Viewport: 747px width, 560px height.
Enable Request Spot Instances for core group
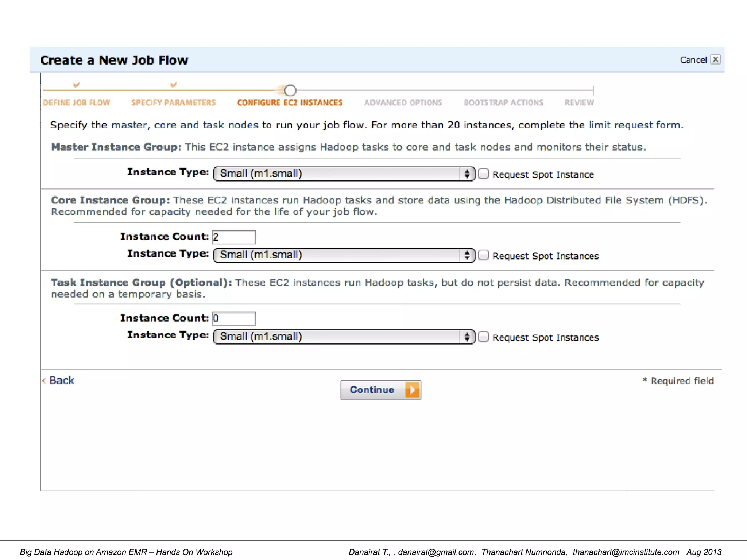click(484, 255)
